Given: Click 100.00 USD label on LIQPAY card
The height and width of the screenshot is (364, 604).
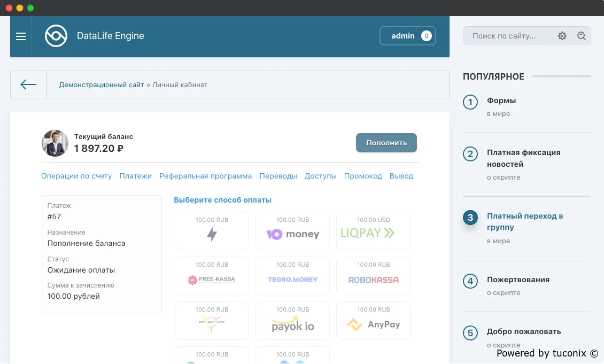Looking at the screenshot, I should [x=373, y=220].
